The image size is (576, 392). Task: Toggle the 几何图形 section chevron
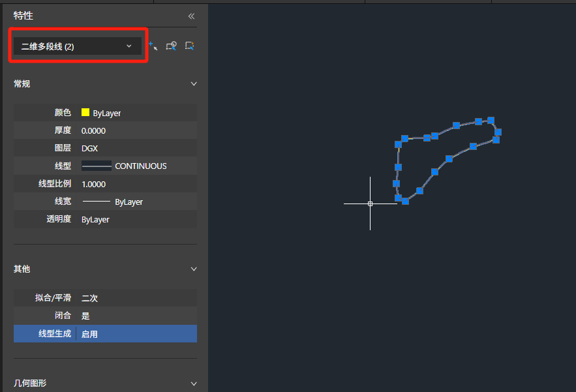coord(193,384)
